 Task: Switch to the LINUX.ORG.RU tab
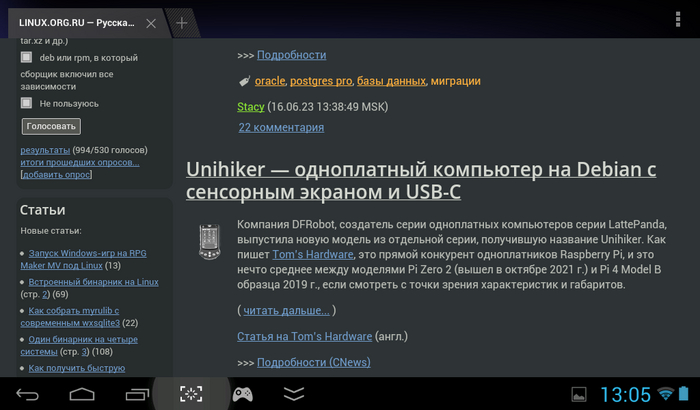(77, 23)
